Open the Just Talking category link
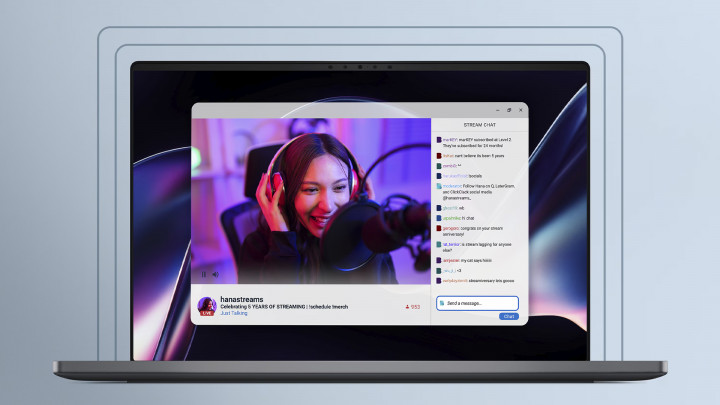The height and width of the screenshot is (405, 720). [234, 313]
